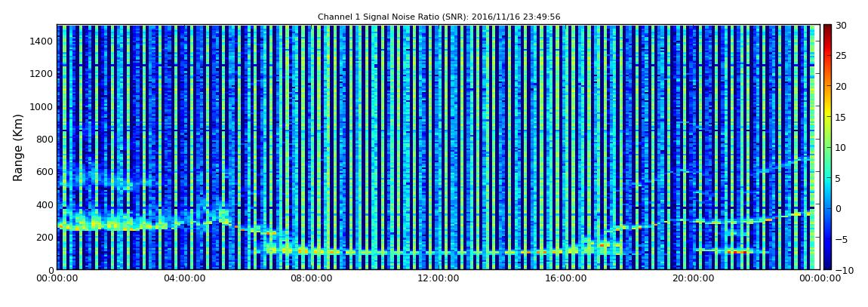Screen dimensions: 868x307
Task: Click the colorbar value −10
Action: click(x=844, y=269)
